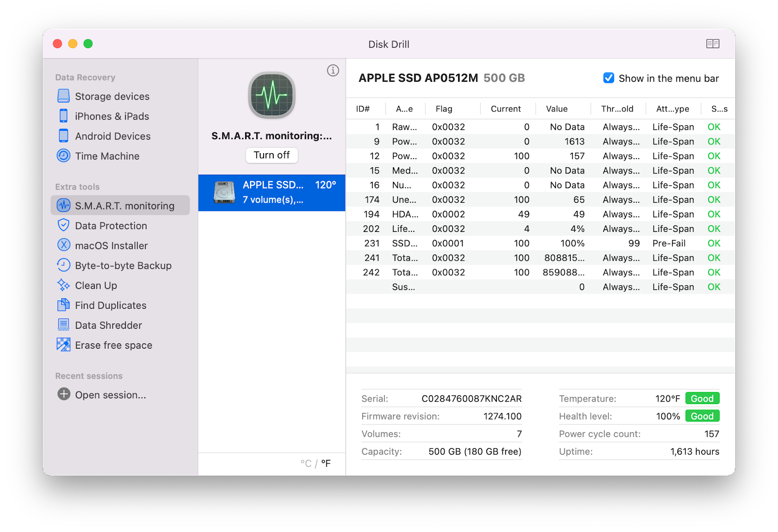This screenshot has height=532, width=778.
Task: Select attribute row 242 Tota...
Action: tap(540, 272)
